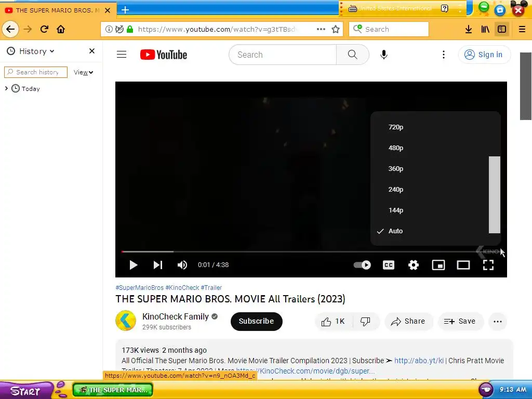532x399 pixels.
Task: Click the YouTube search magnifier button
Action: [x=353, y=54]
